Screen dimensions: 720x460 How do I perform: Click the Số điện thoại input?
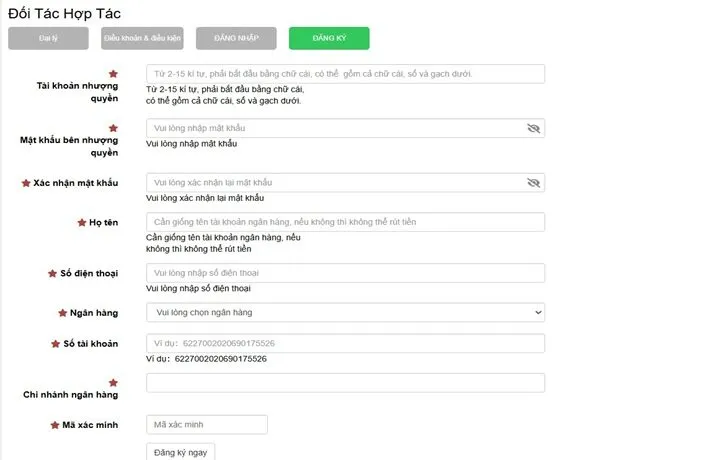click(345, 273)
